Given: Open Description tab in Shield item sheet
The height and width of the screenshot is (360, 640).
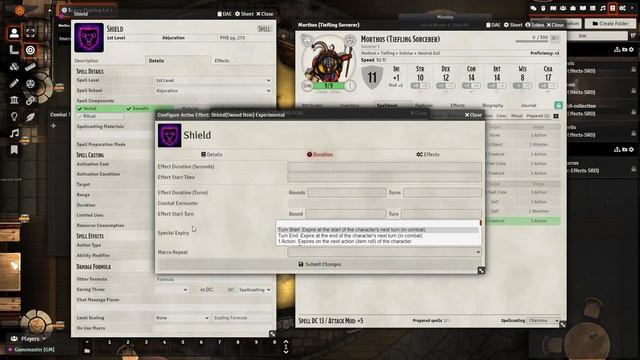Looking at the screenshot, I should (x=86, y=61).
